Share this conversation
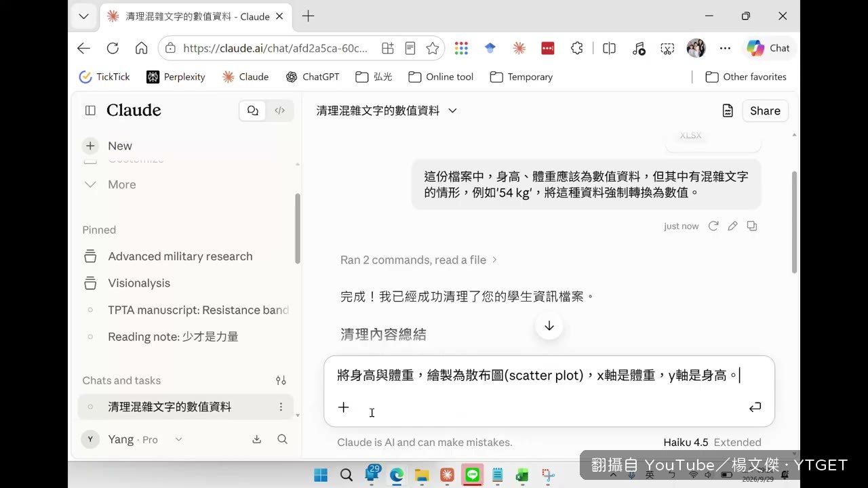The image size is (868, 488). coord(765,110)
